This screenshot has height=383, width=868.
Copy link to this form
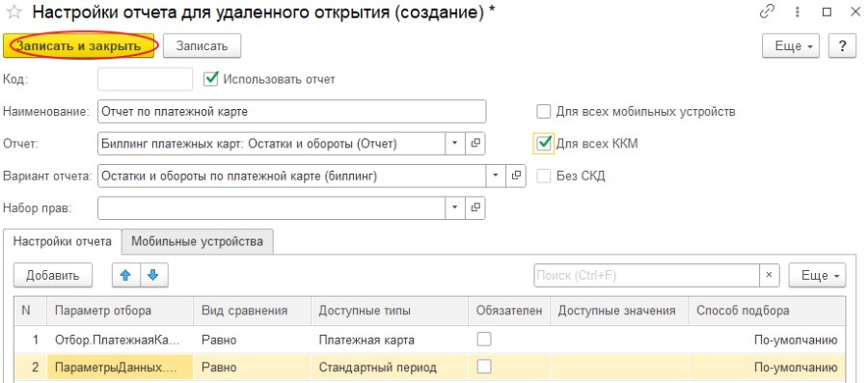coord(768,13)
